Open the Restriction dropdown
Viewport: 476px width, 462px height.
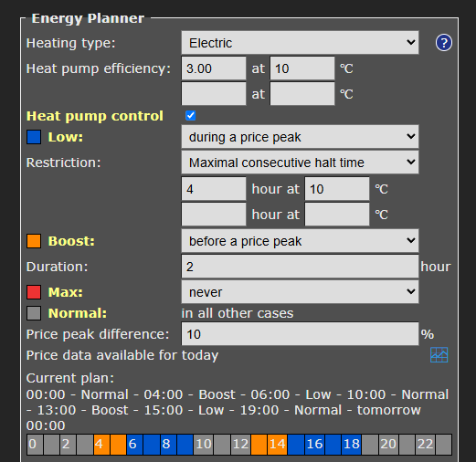(x=300, y=163)
